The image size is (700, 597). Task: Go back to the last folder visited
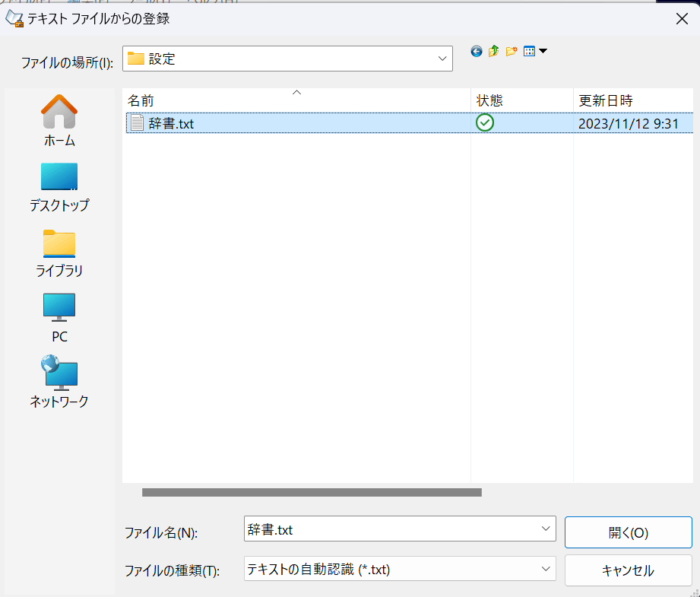pos(477,52)
